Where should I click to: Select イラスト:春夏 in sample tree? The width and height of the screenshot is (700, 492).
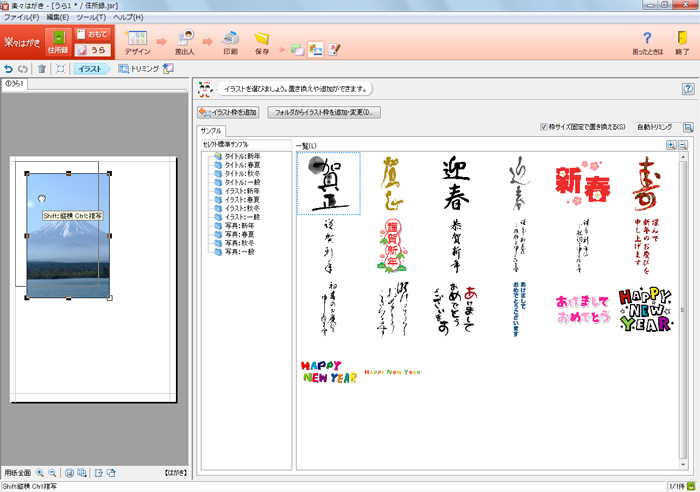[243, 200]
